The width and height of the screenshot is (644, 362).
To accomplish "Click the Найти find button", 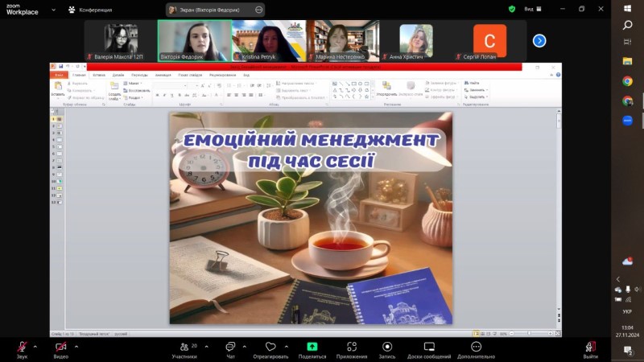I will click(x=472, y=83).
